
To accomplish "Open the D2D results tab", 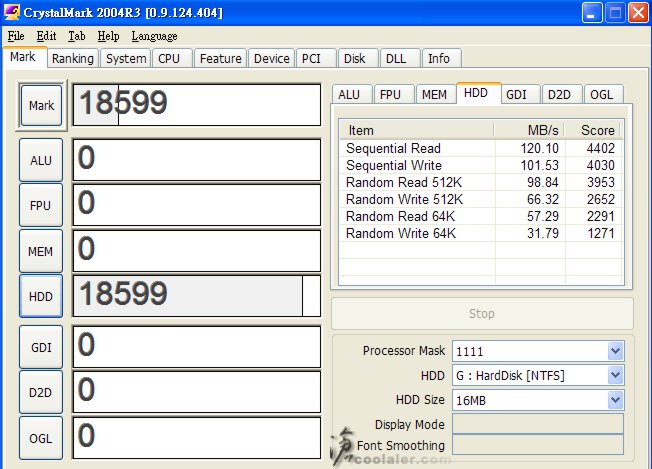I will click(x=562, y=94).
